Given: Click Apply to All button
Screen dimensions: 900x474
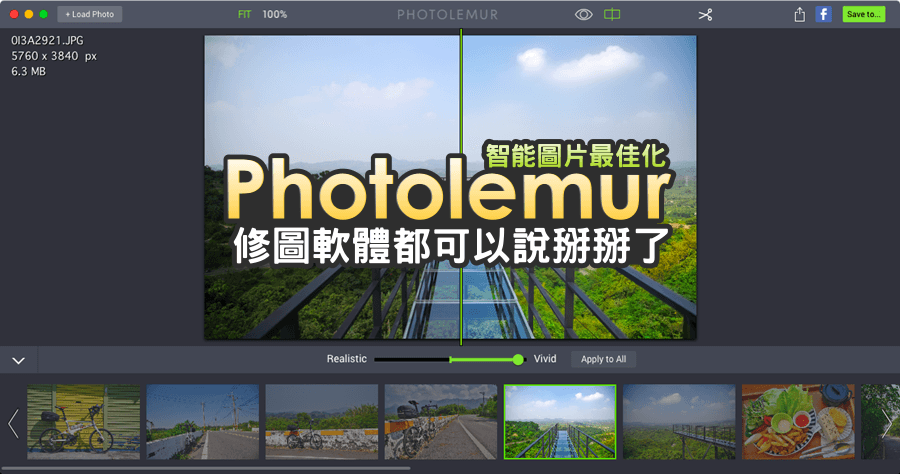Looking at the screenshot, I should tap(603, 359).
